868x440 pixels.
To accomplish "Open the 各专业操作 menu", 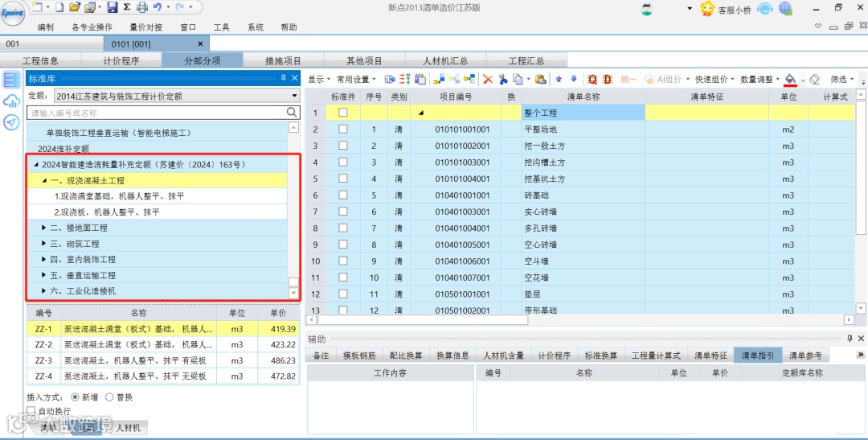I will click(x=92, y=27).
